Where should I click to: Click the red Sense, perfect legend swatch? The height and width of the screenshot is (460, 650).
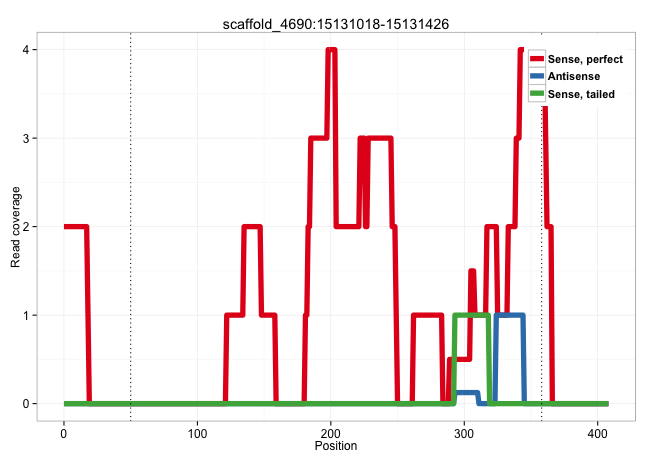tap(537, 60)
